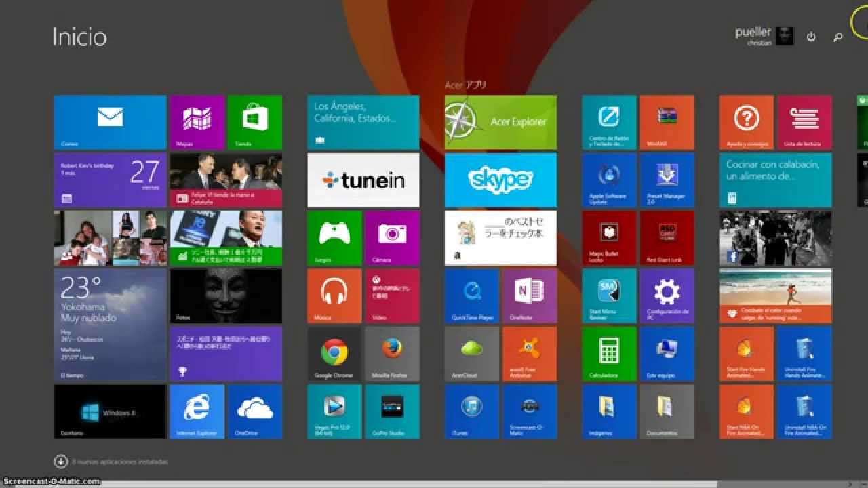Open Ayuda y consejos tile
The image size is (868, 488).
(x=747, y=122)
